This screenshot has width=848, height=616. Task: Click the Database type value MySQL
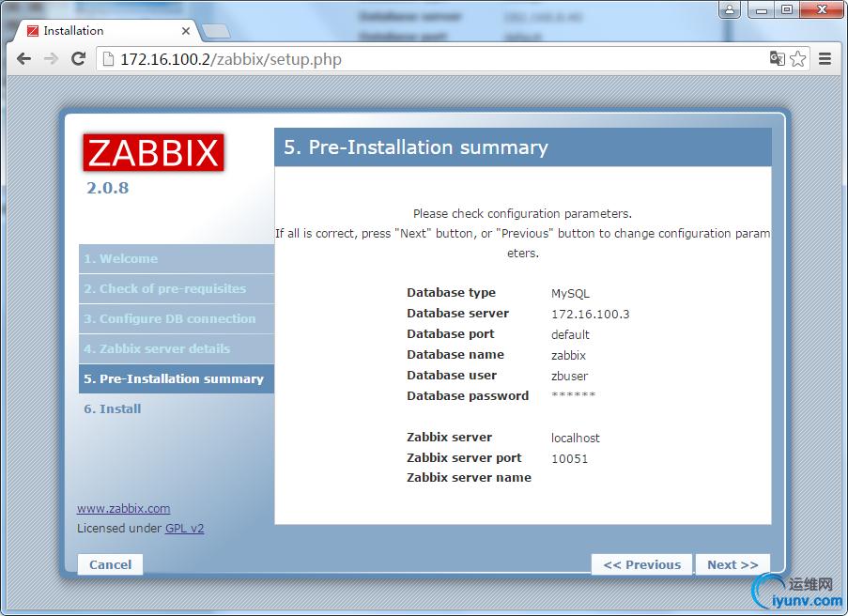pyautogui.click(x=570, y=294)
